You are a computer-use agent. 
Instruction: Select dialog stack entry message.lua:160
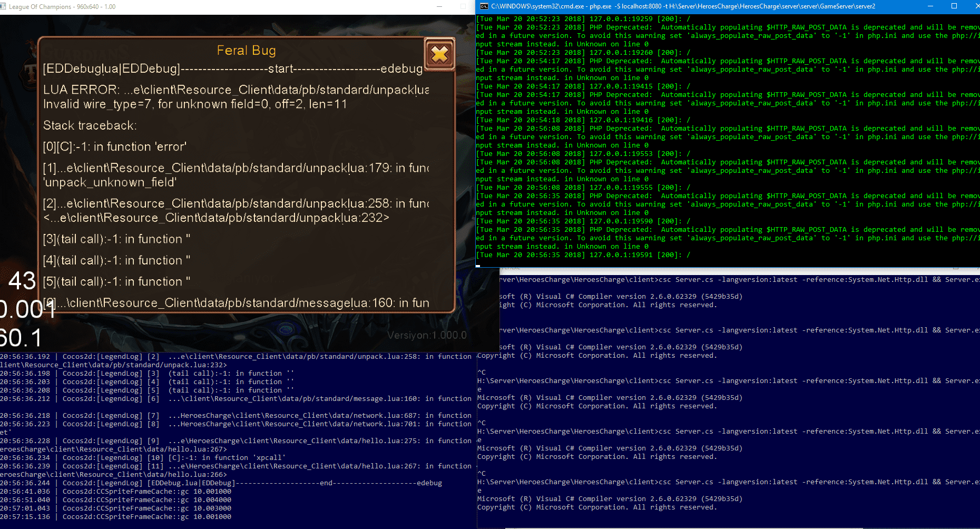tap(236, 303)
